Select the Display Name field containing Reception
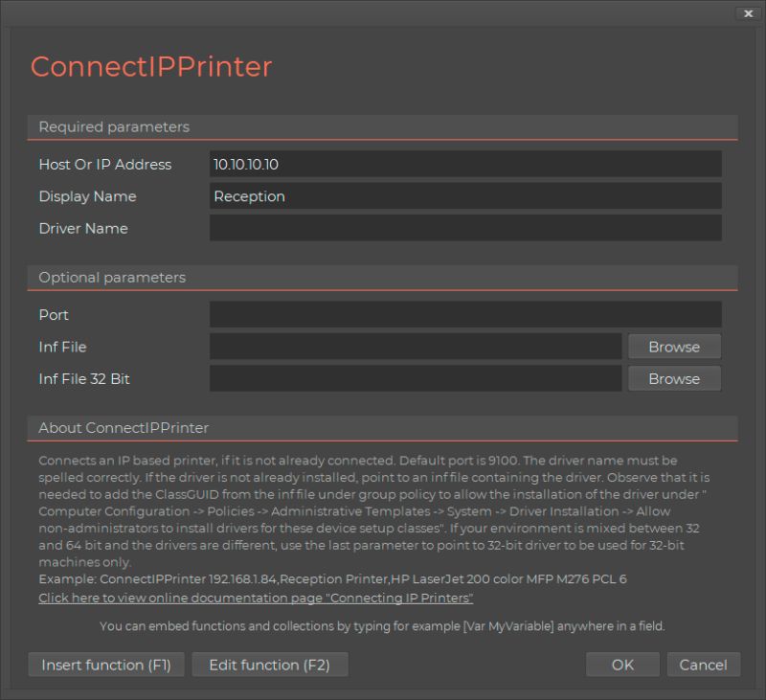766x700 pixels. pyautogui.click(x=464, y=196)
